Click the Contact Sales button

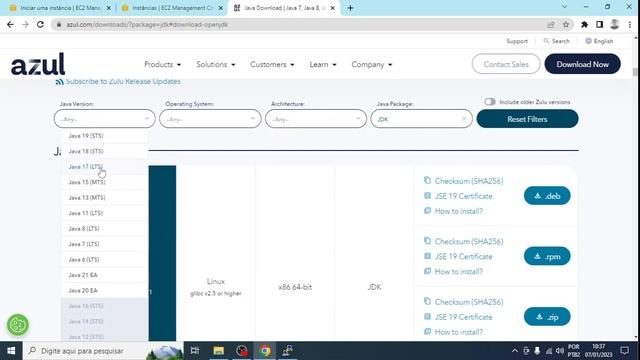[506, 64]
